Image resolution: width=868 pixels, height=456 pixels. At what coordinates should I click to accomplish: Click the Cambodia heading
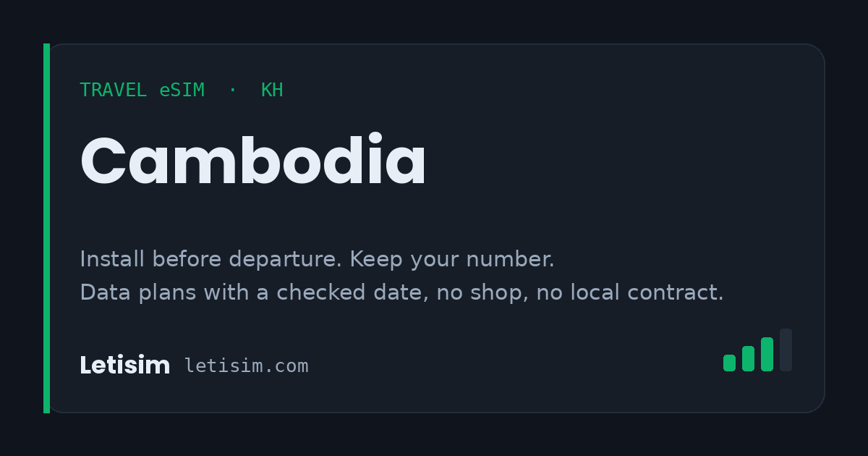click(253, 161)
